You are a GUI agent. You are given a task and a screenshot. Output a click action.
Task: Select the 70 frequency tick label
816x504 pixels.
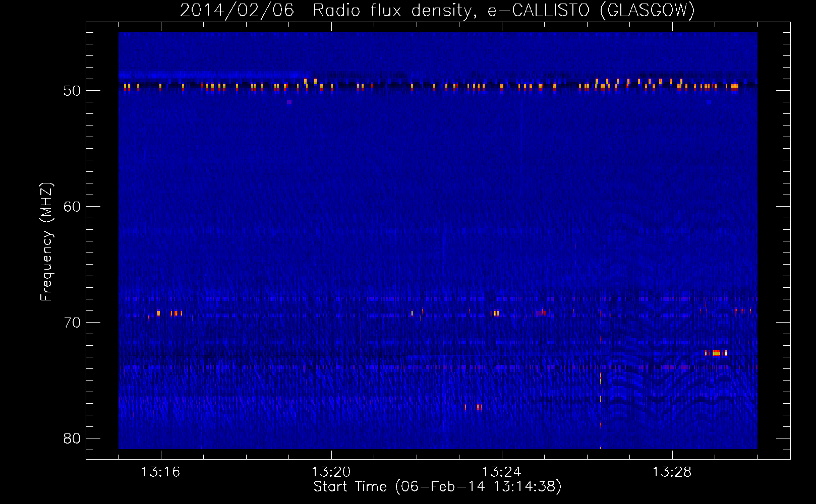pos(72,323)
